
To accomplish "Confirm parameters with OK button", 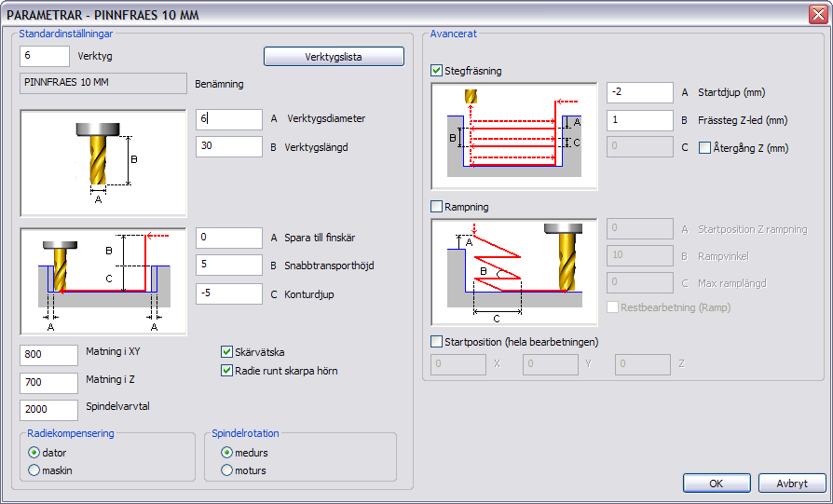I will (717, 484).
